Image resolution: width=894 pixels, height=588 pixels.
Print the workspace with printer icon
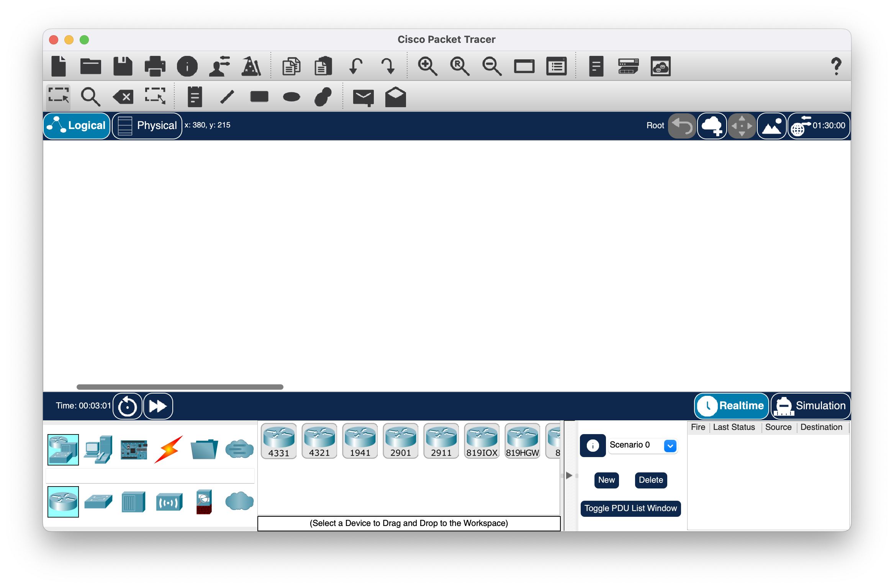click(155, 66)
